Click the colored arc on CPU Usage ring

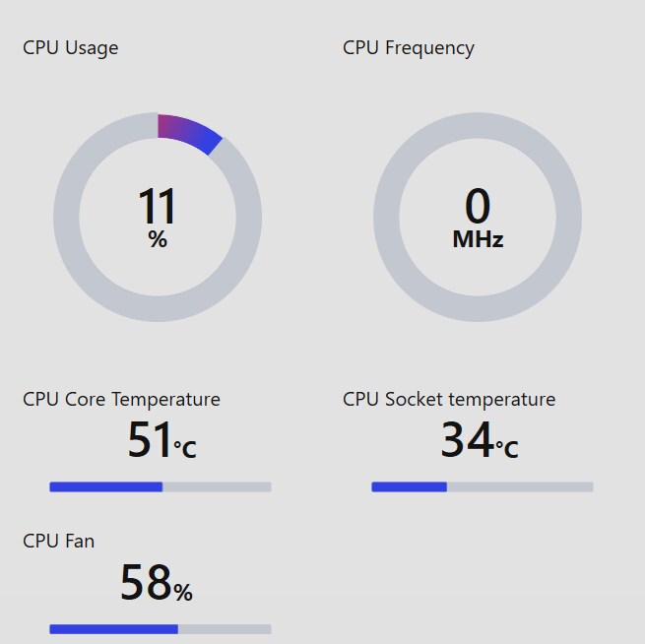point(191,130)
